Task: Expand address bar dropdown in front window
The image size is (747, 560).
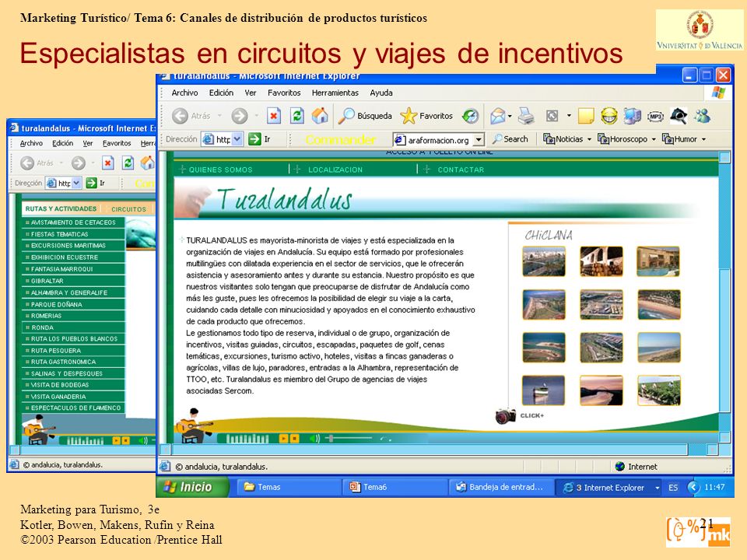Action: 238,139
